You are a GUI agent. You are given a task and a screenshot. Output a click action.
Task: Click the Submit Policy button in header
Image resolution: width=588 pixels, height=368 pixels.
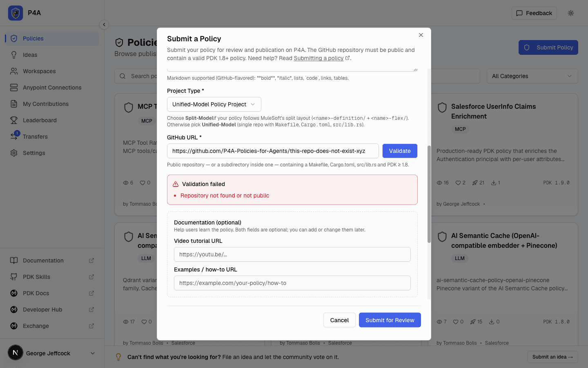(x=548, y=47)
